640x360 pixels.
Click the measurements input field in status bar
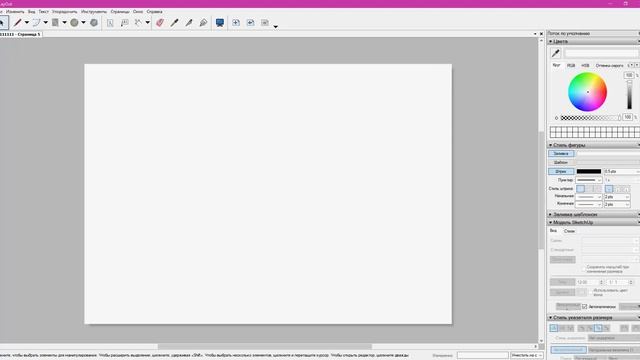pos(482,356)
